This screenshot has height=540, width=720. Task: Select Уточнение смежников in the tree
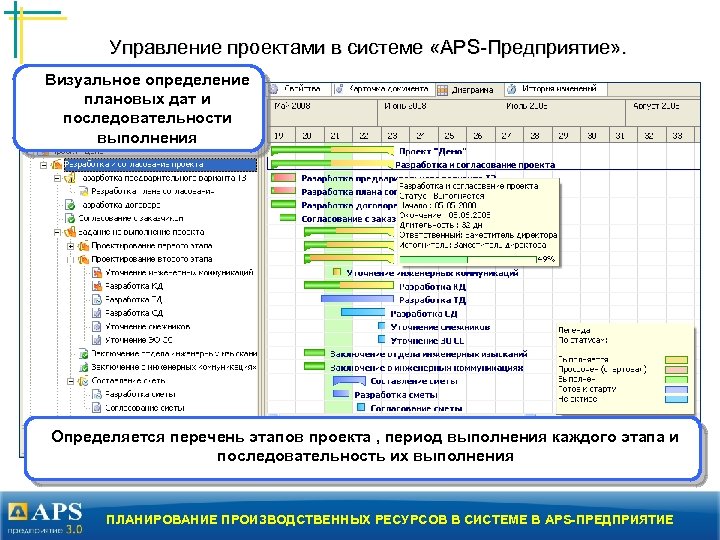(x=147, y=327)
